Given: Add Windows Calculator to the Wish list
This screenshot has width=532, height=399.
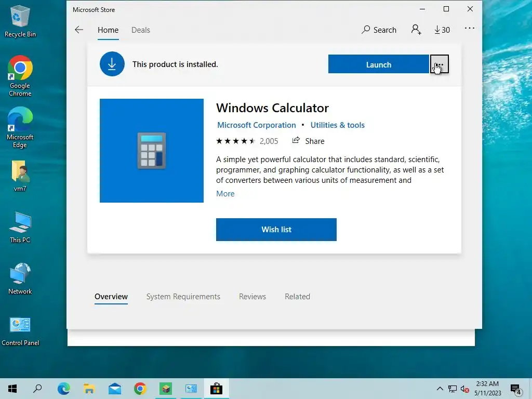Looking at the screenshot, I should coord(276,230).
